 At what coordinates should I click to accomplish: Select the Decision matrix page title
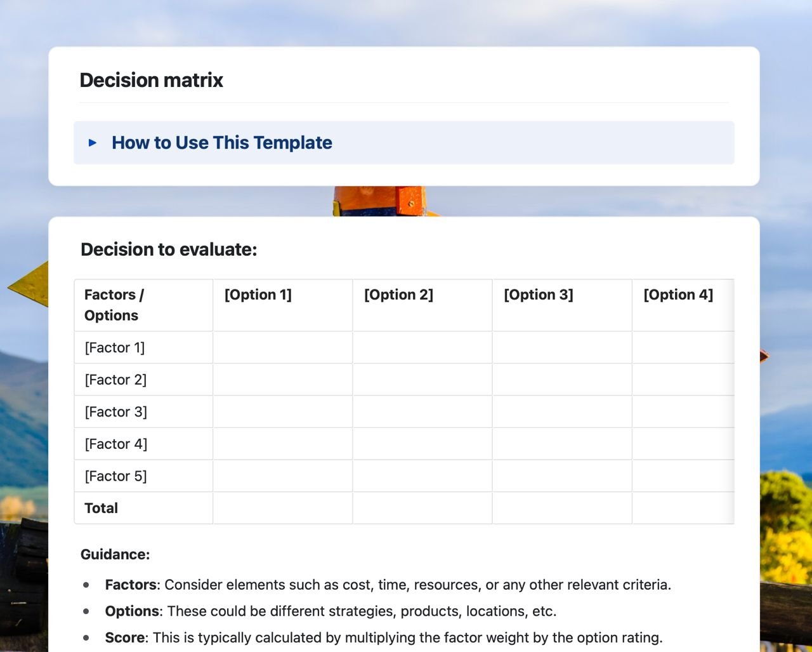coord(151,80)
